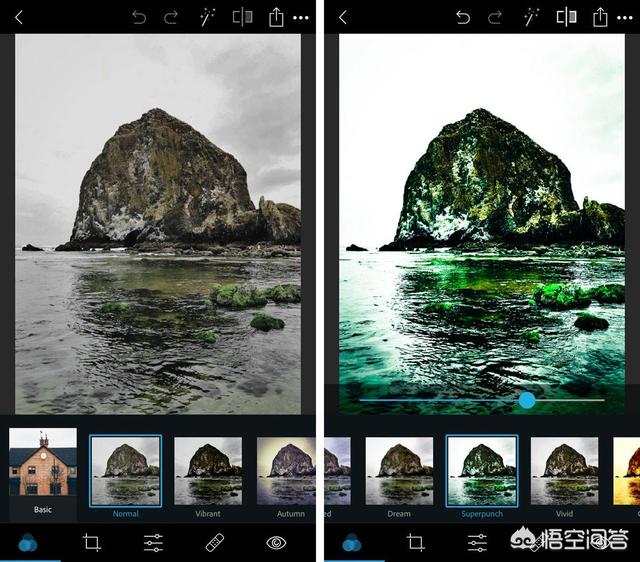Open Spot Heal bandage tab in left screen
Image resolution: width=640 pixels, height=562 pixels.
click(x=215, y=542)
